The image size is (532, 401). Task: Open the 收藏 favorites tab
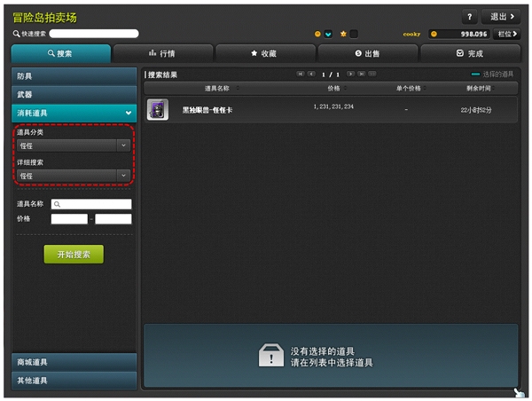click(x=264, y=53)
